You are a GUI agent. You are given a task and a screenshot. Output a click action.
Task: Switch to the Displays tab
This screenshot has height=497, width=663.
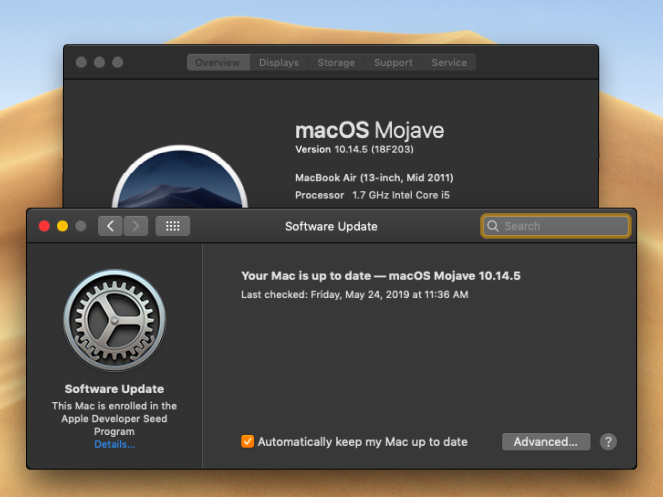(x=279, y=63)
